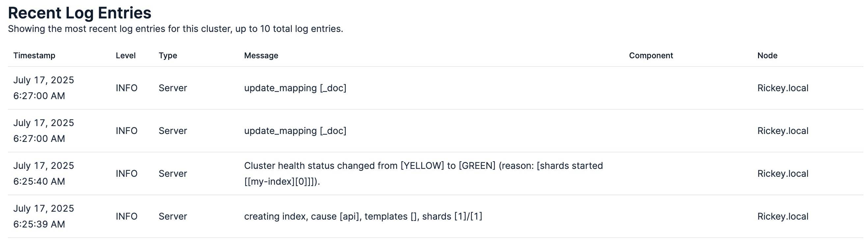The width and height of the screenshot is (868, 240).
Task: Click Server type in creating index row
Action: 173,216
